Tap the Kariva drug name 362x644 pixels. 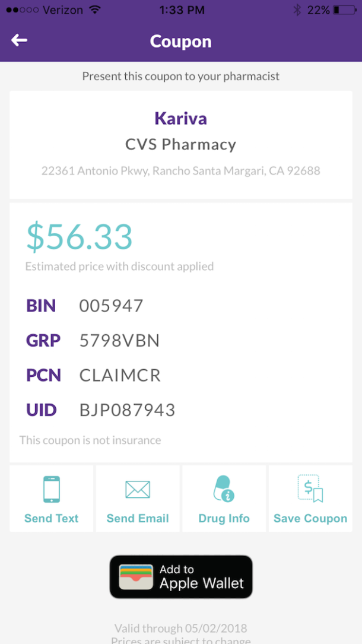[x=180, y=118]
